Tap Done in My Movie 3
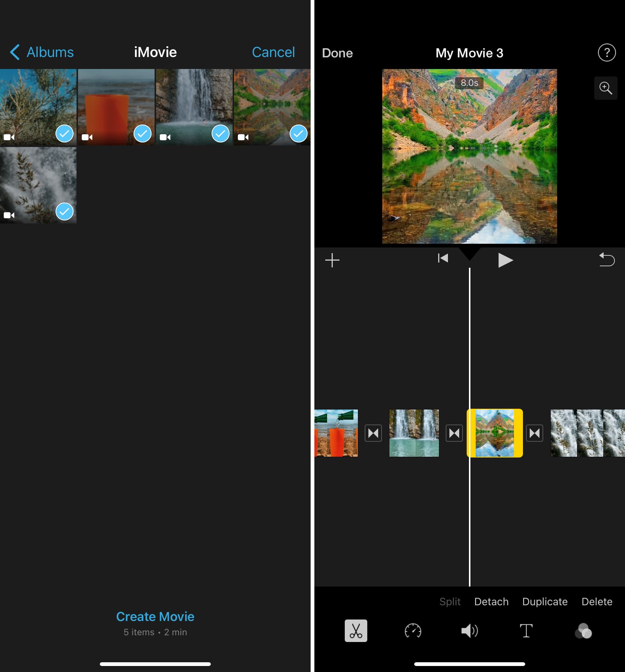Screen dimensions: 625x672 coord(337,53)
